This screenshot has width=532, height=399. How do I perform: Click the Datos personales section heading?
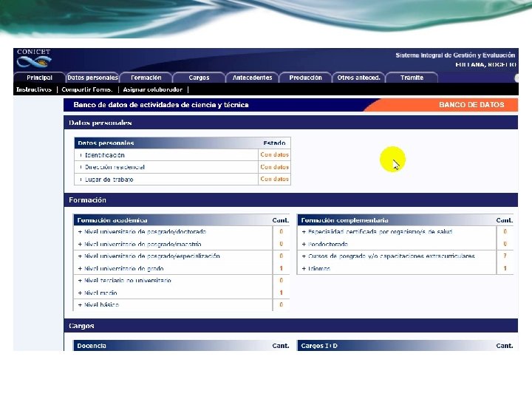coord(291,123)
